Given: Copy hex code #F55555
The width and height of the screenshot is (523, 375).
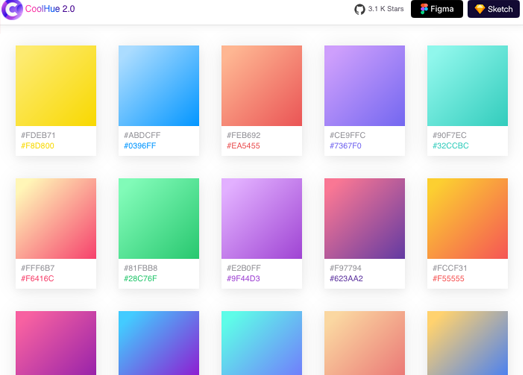Looking at the screenshot, I should 448,279.
